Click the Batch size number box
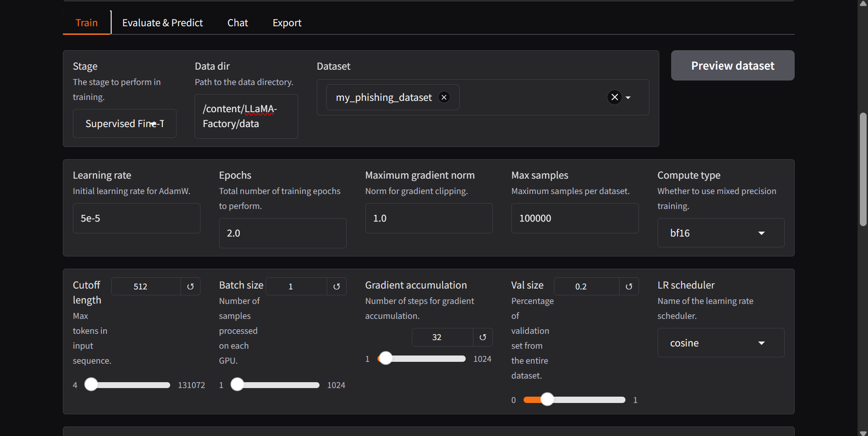The width and height of the screenshot is (868, 436). 296,286
